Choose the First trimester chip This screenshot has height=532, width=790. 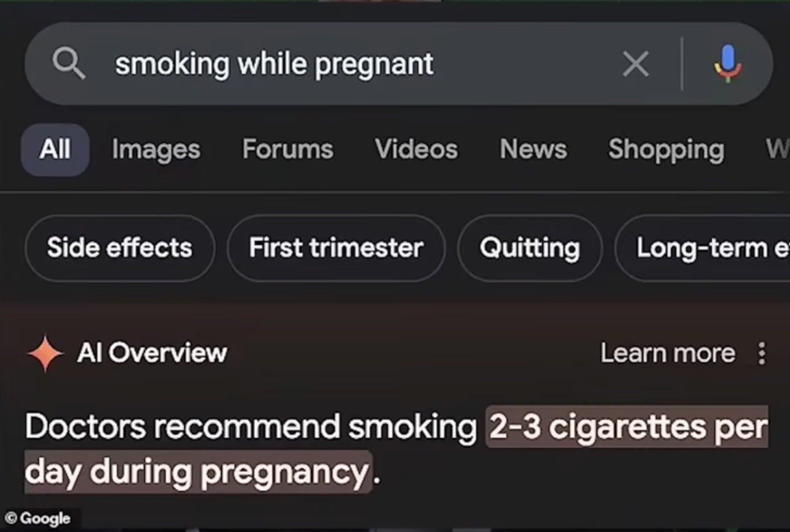click(x=336, y=248)
